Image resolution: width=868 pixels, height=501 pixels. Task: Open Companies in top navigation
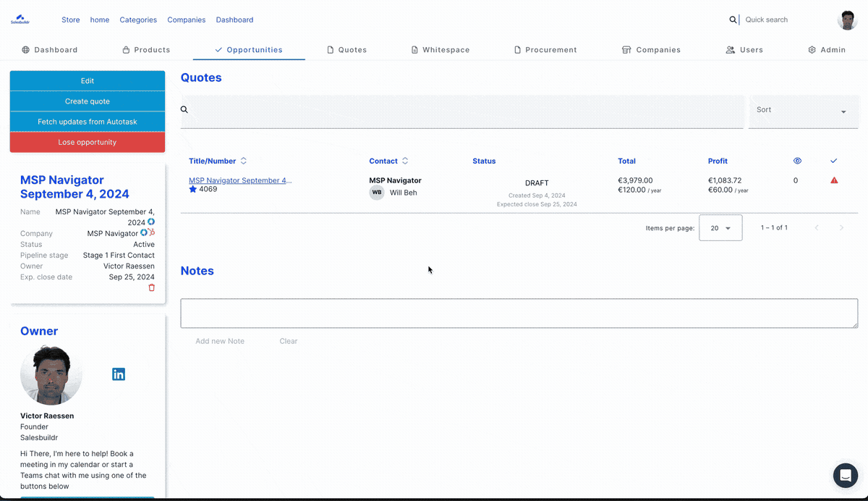[x=187, y=20]
